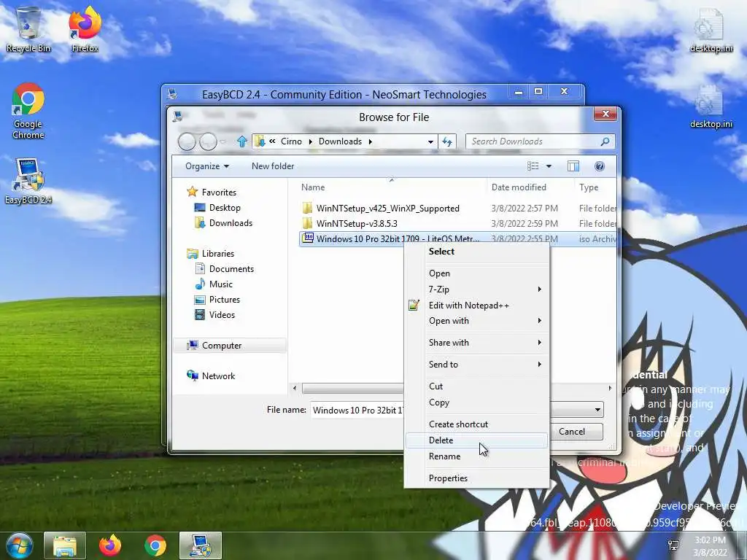Screen dimensions: 747x560
Task: Click the Cirno breadcrumb segment
Action: [291, 141]
